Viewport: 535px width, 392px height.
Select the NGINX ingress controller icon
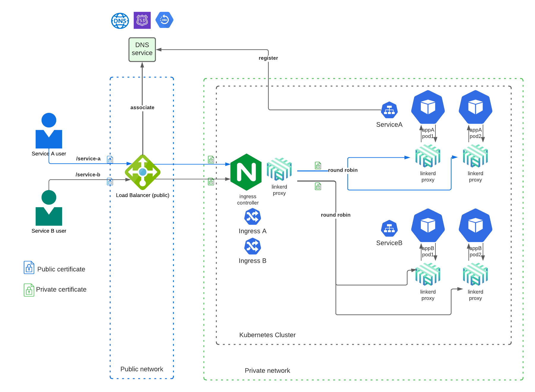coord(246,172)
